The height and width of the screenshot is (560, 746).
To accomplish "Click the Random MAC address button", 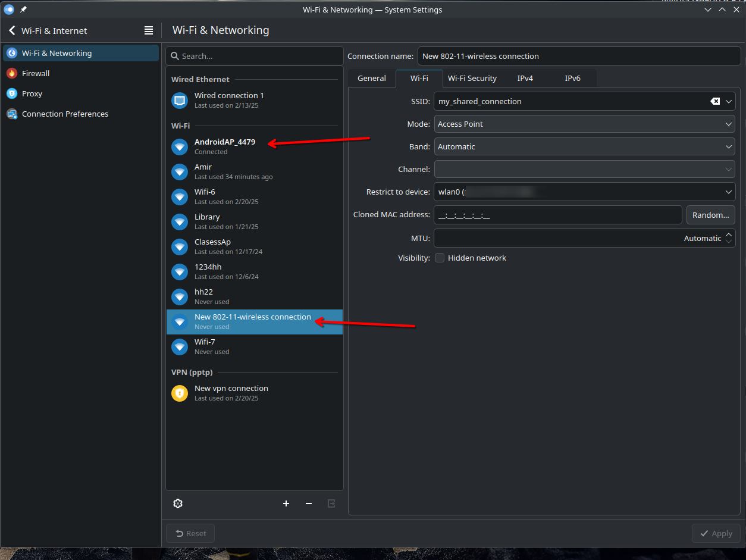I will point(711,215).
